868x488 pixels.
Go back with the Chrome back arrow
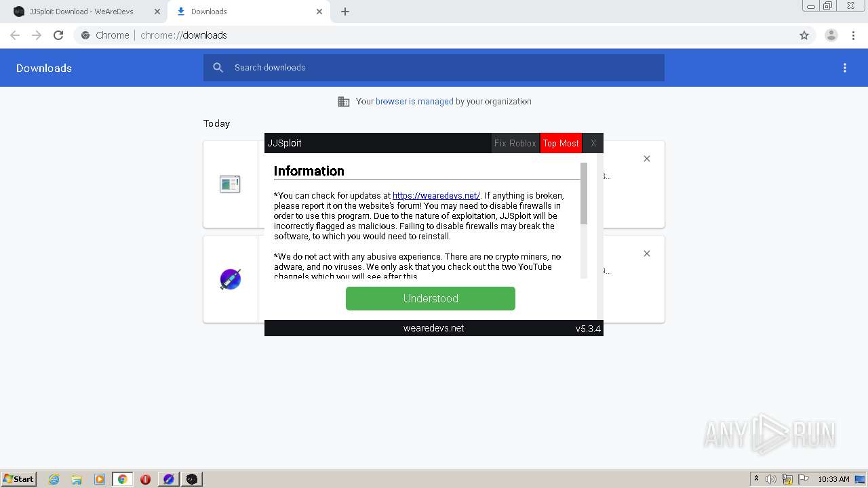[x=15, y=35]
